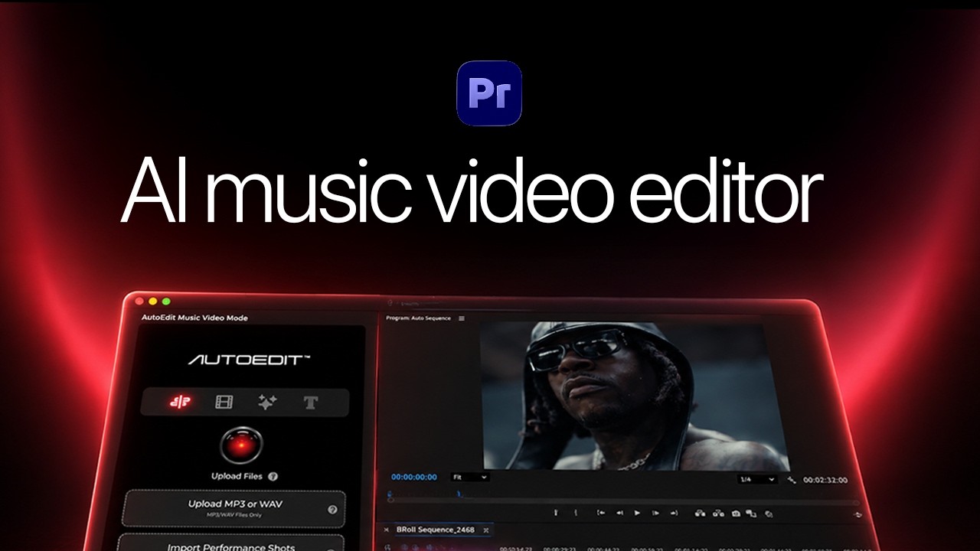Screen dimensions: 980x551
Task: Open the button editor at transport bar end
Action: [857, 515]
